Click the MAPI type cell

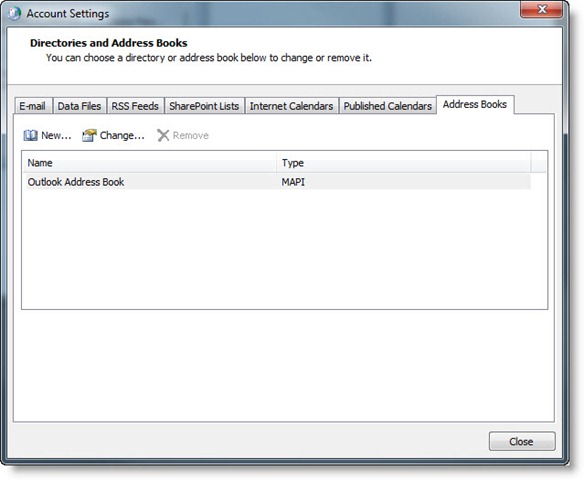click(293, 182)
